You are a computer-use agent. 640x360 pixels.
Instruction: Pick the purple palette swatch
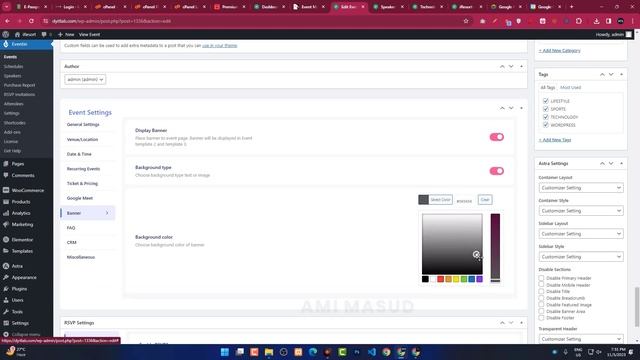point(480,279)
